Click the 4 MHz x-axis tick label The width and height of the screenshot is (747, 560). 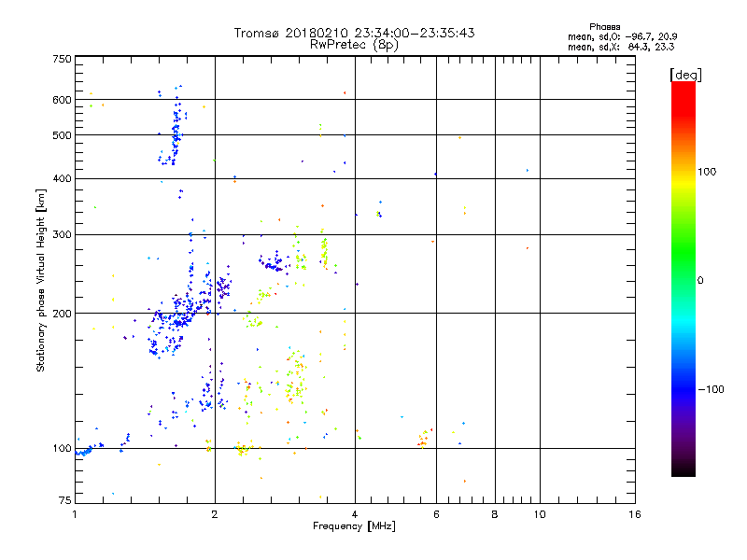(x=355, y=514)
